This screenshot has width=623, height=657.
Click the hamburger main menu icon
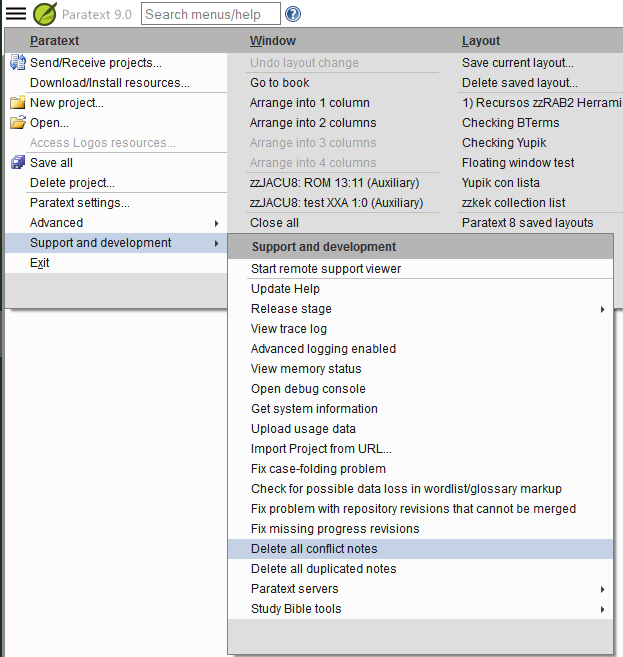click(x=16, y=14)
